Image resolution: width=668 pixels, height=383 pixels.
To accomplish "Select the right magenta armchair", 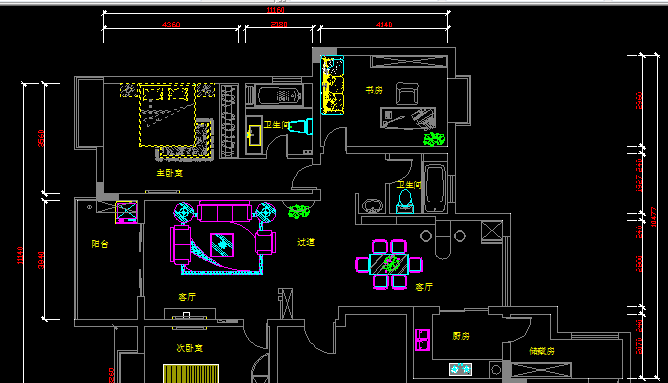I will point(265,242).
